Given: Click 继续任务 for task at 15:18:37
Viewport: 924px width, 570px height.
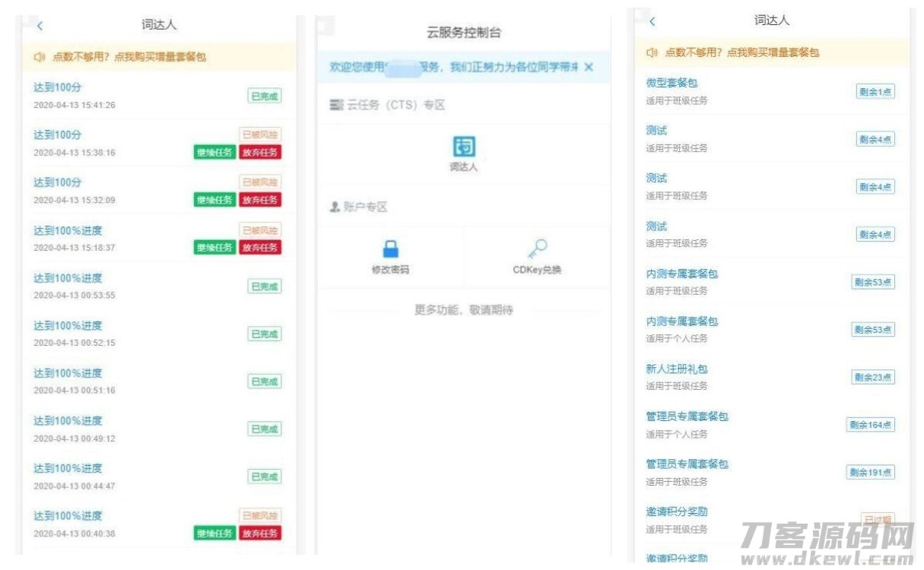Looking at the screenshot, I should [x=214, y=247].
